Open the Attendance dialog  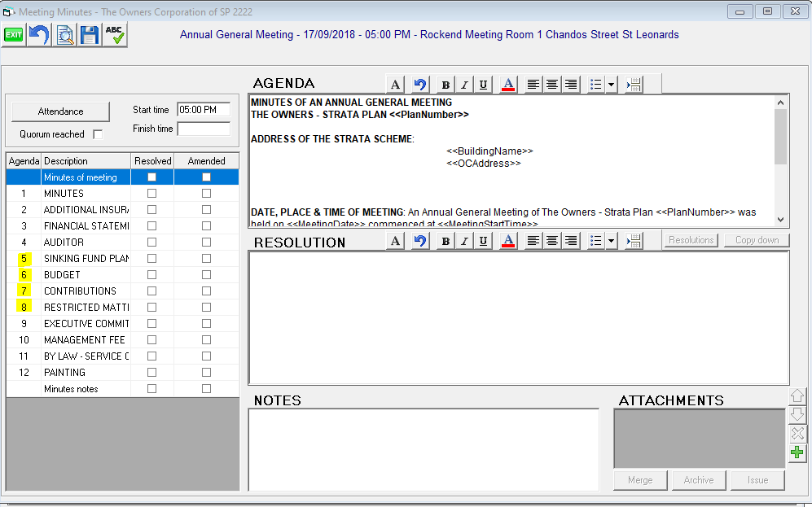(x=60, y=111)
